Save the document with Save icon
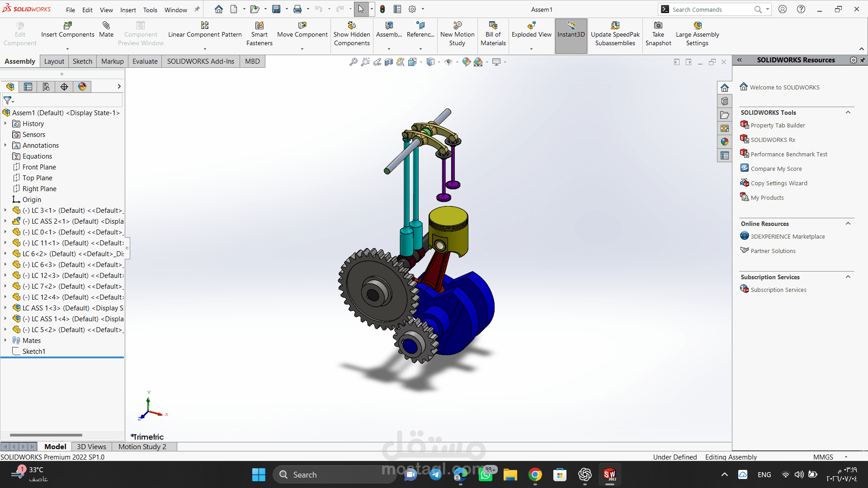 pyautogui.click(x=276, y=9)
